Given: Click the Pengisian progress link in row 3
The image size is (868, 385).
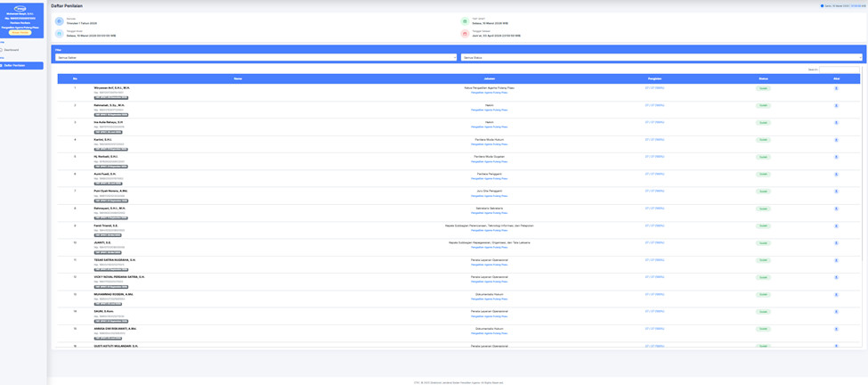Looking at the screenshot, I should coord(654,122).
